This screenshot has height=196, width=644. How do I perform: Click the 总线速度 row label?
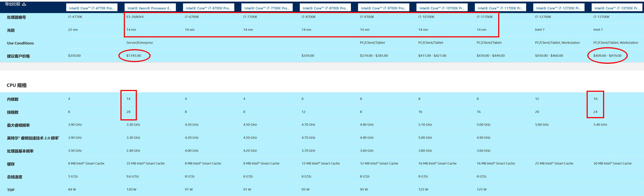pos(15,177)
